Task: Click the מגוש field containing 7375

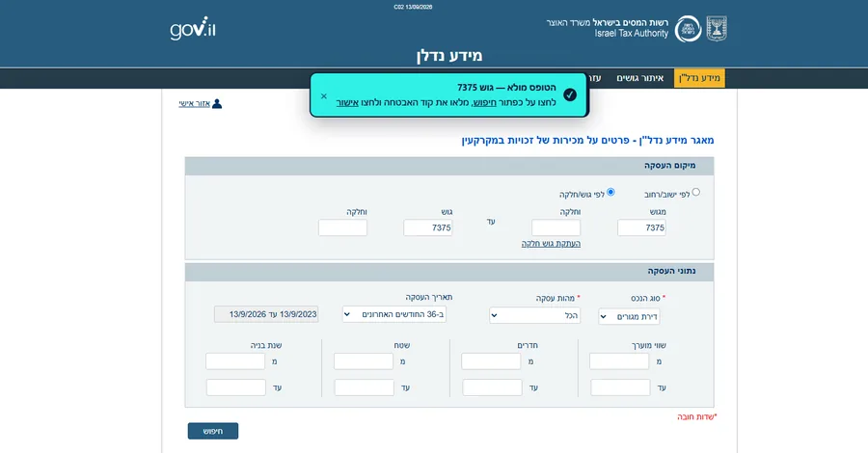Action: coord(641,227)
